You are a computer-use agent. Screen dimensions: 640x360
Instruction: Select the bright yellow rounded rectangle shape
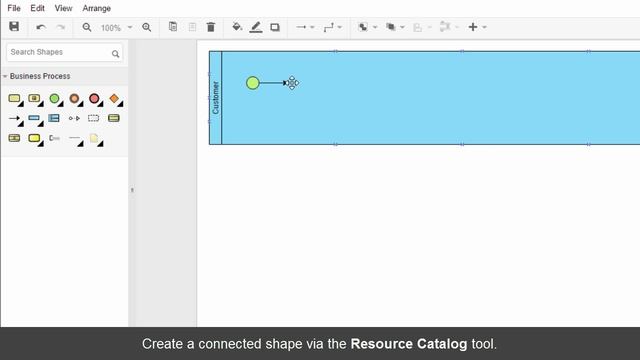click(35, 138)
